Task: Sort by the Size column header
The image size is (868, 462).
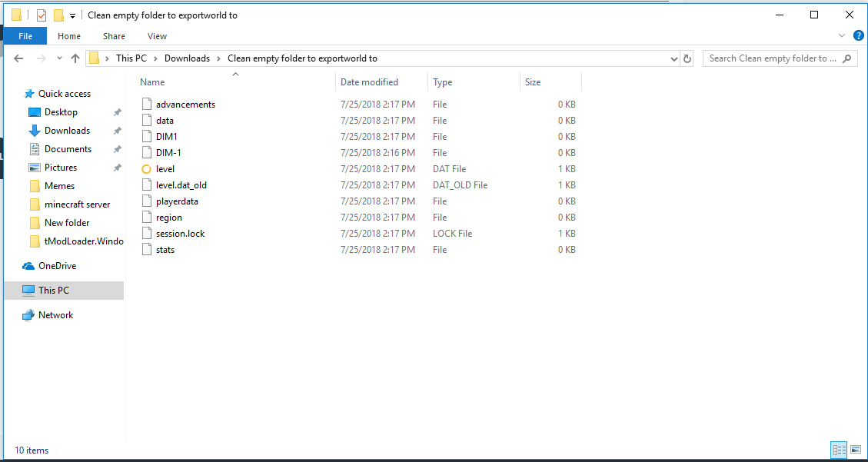Action: pos(533,82)
